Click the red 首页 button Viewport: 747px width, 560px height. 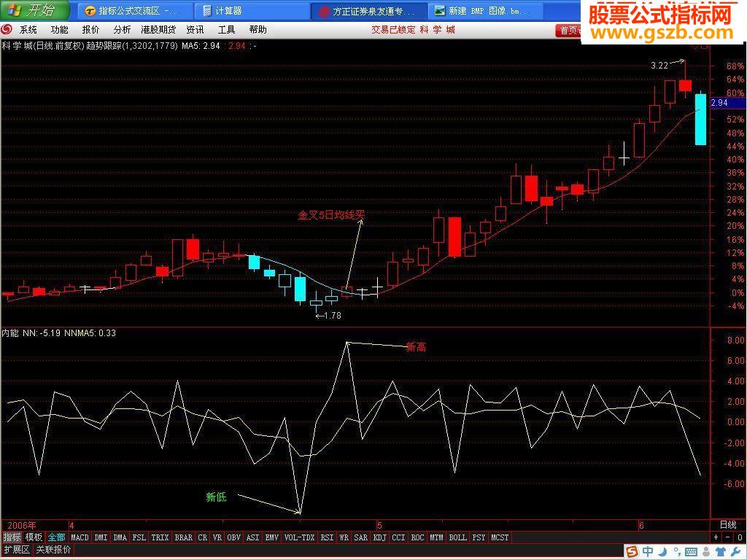click(x=568, y=31)
